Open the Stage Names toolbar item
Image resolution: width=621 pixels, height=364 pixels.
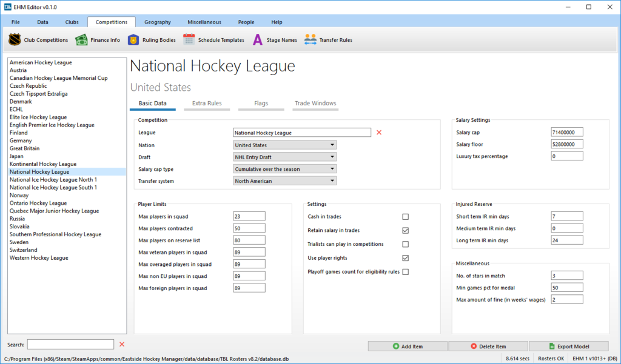point(275,40)
